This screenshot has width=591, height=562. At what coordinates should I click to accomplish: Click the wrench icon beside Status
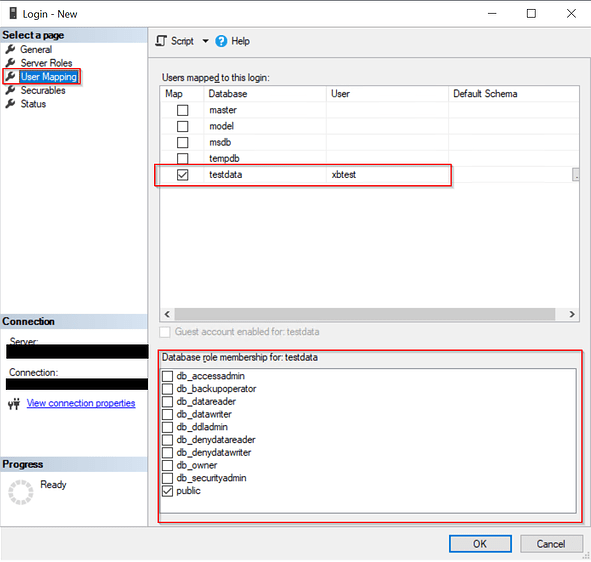11,104
